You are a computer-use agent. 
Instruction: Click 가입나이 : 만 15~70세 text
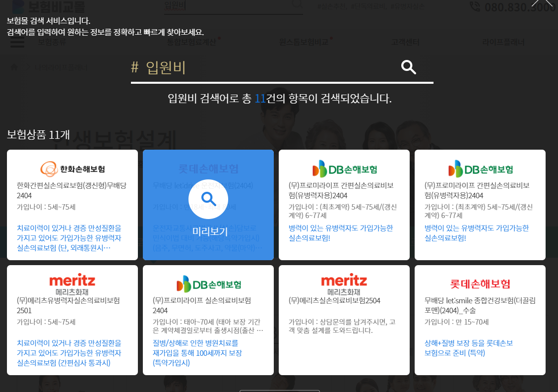point(457,322)
